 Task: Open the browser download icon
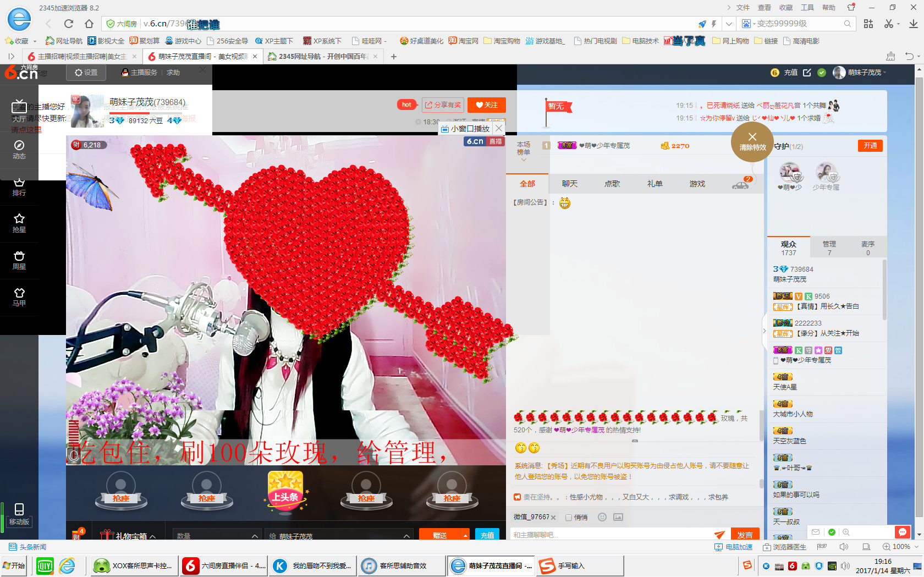coord(913,24)
